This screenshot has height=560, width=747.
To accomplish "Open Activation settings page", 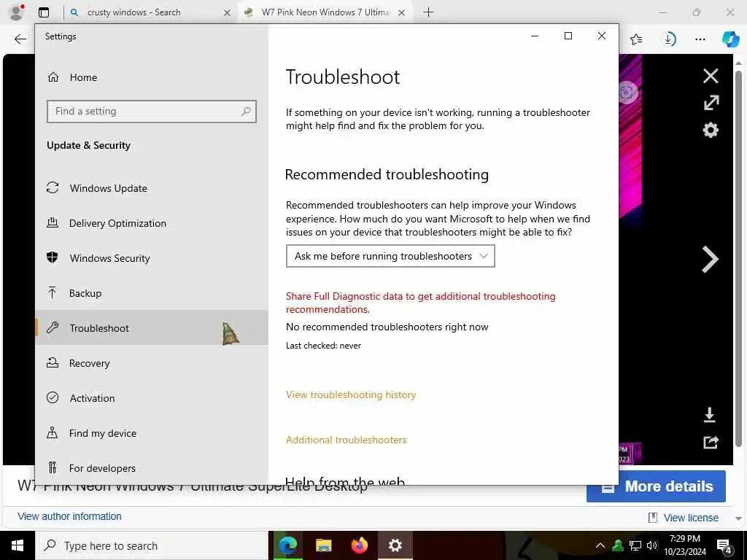I will pyautogui.click(x=152, y=397).
